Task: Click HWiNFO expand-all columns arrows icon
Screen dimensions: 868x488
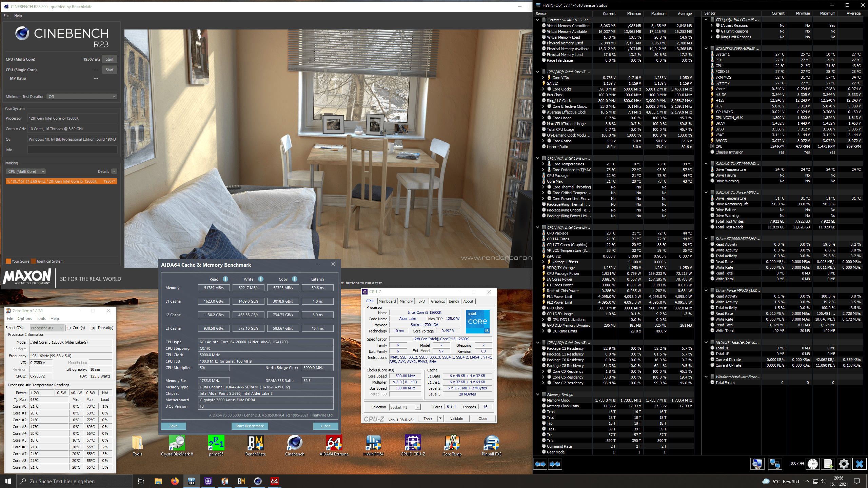Action: click(540, 464)
